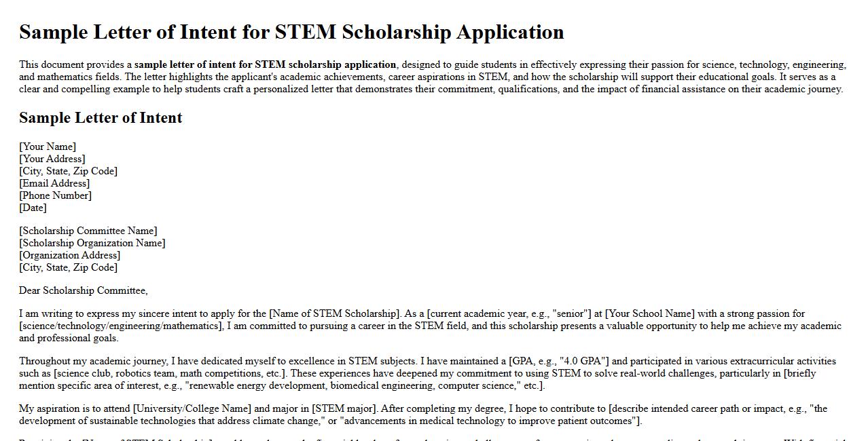This screenshot has height=441, width=868.
Task: Click the sender's '[City, State, Zip Code]' line
Action: (x=68, y=171)
